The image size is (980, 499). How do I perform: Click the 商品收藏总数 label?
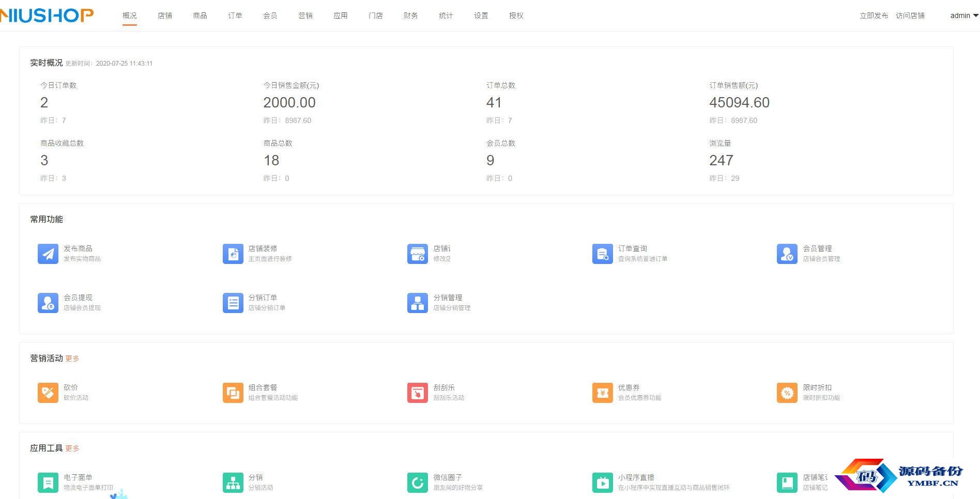click(x=62, y=143)
